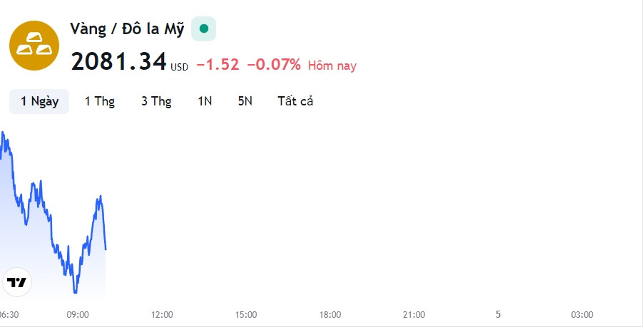Click the 12:00 time axis label
The width and height of the screenshot is (644, 332).
tap(162, 315)
